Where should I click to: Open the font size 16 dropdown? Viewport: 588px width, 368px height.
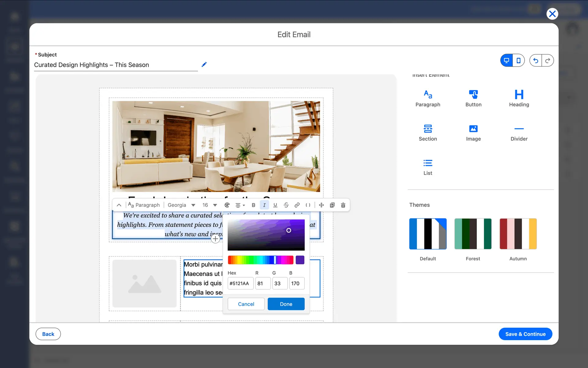pyautogui.click(x=209, y=205)
